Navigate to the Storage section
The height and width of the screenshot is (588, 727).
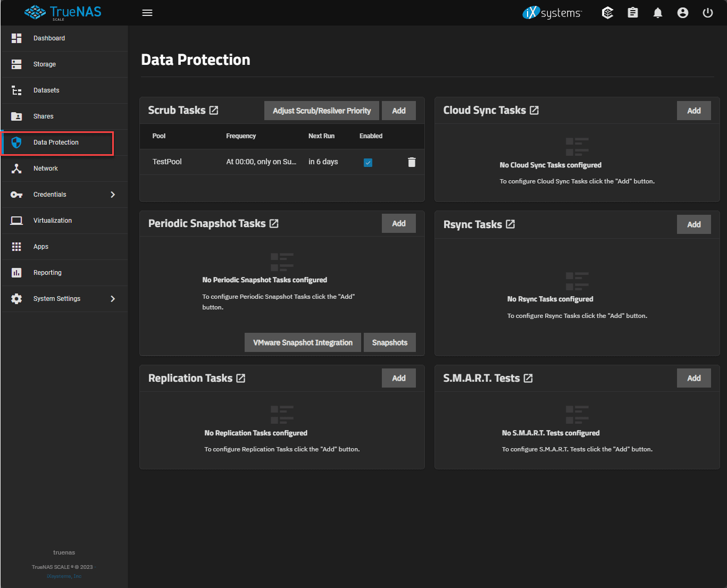click(44, 64)
